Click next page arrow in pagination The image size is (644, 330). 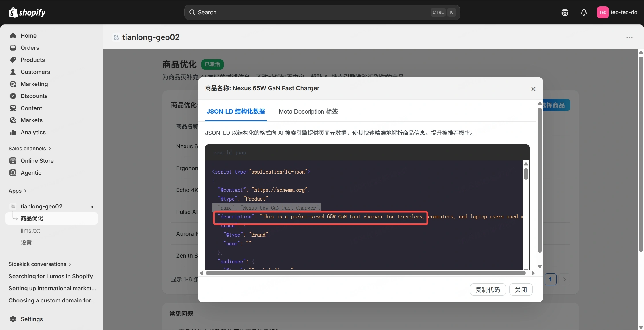point(564,279)
